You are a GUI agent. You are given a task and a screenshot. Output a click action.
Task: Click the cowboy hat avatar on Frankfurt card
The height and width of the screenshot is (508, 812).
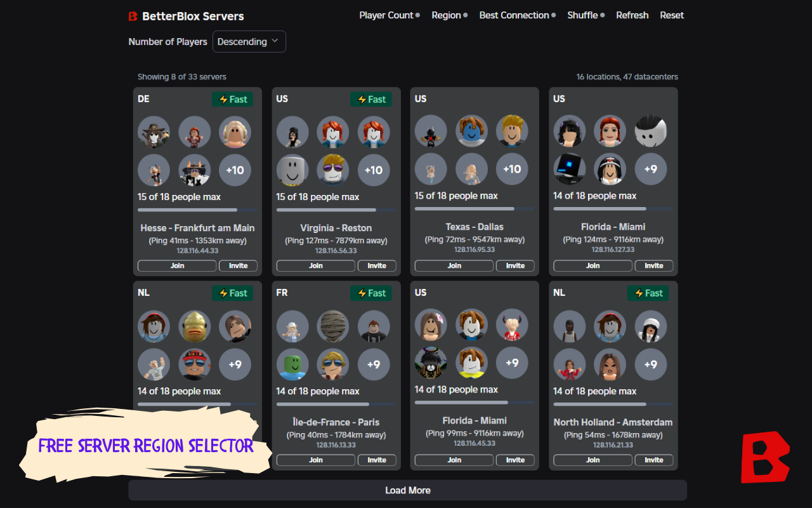pyautogui.click(x=154, y=131)
